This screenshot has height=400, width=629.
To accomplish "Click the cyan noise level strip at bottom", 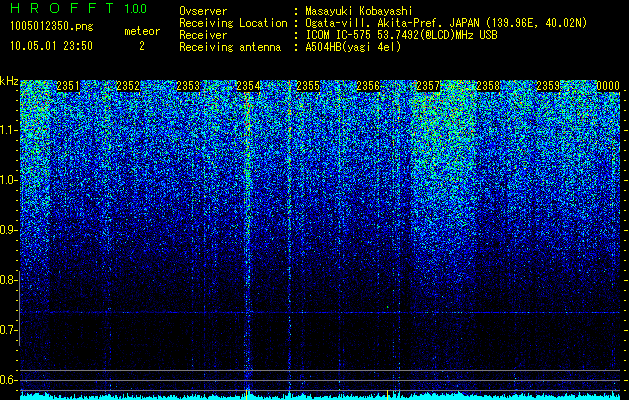I will coord(320,396).
